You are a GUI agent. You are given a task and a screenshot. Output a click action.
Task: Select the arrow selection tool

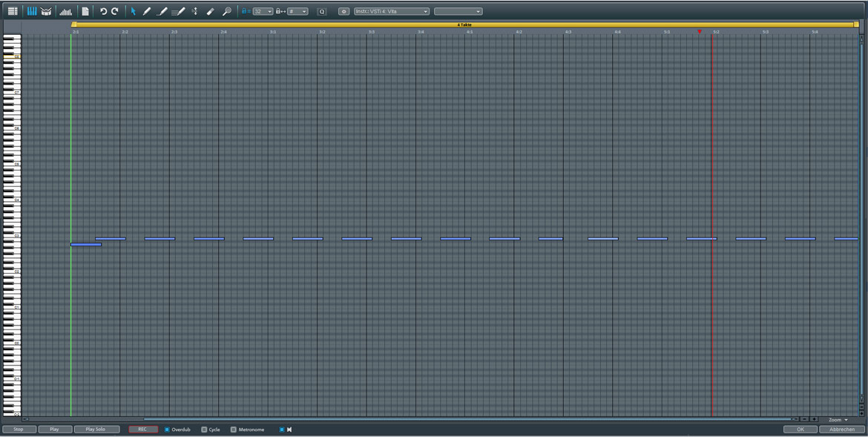coord(133,11)
